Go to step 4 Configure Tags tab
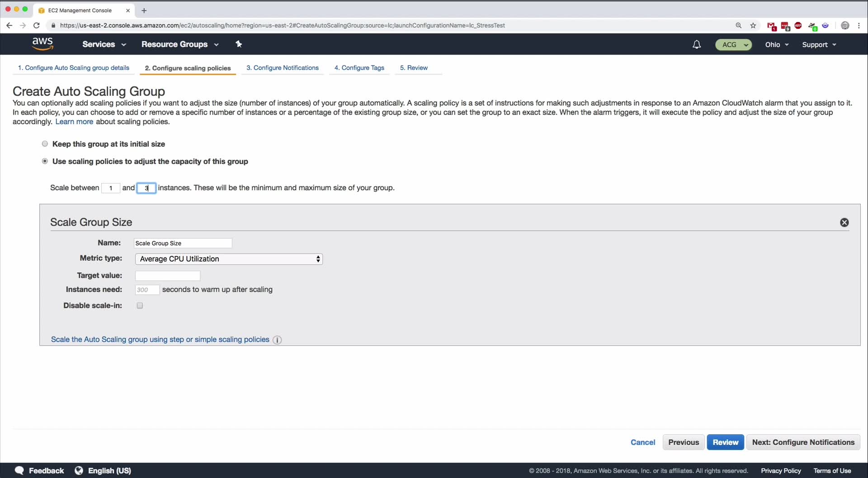This screenshot has width=868, height=478. [359, 68]
